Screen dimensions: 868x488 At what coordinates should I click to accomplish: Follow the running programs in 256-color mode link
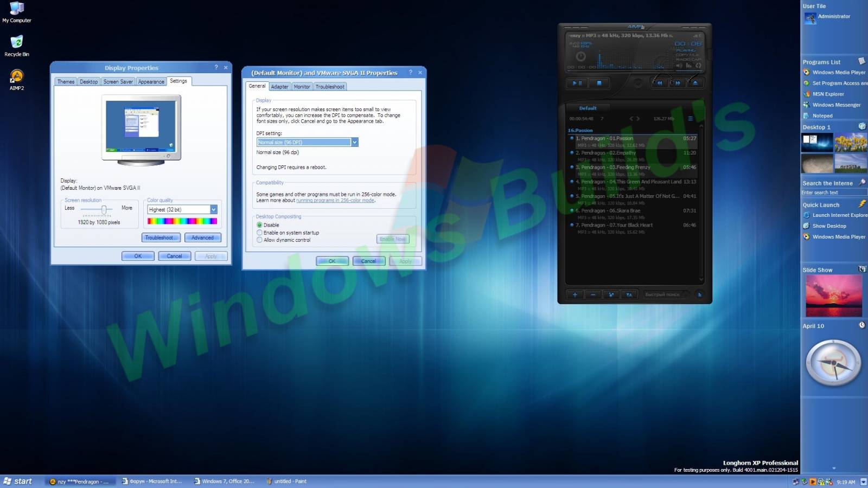pyautogui.click(x=335, y=200)
